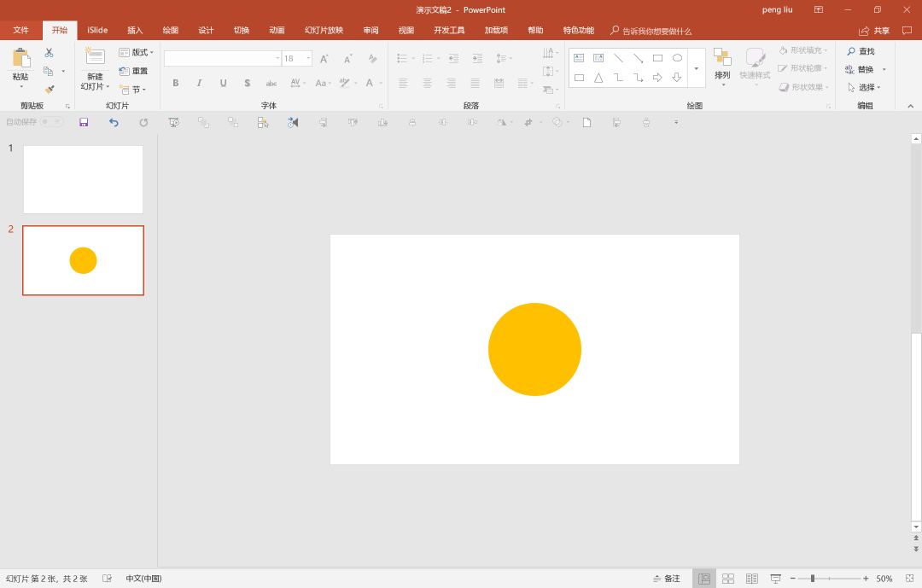Start slideshow from status bar icon
Image resolution: width=922 pixels, height=588 pixels.
click(x=775, y=579)
